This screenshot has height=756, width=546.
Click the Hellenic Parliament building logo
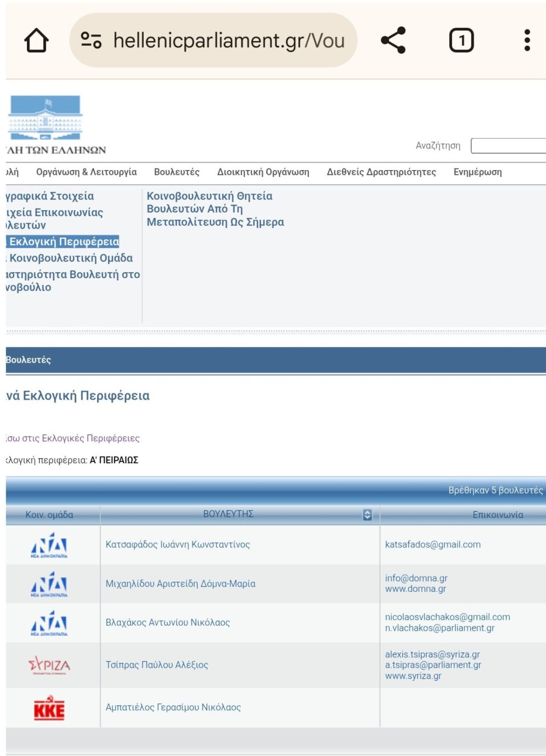45,118
